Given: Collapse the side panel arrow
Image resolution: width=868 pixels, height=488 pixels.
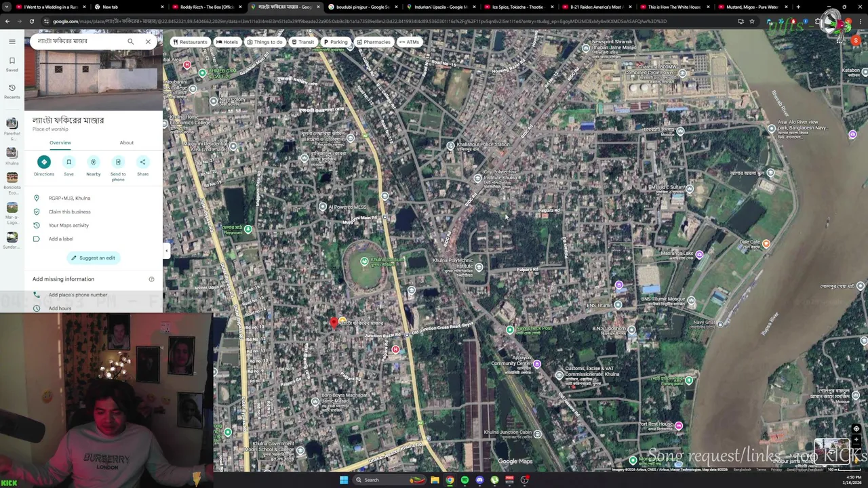Looking at the screenshot, I should 166,251.
